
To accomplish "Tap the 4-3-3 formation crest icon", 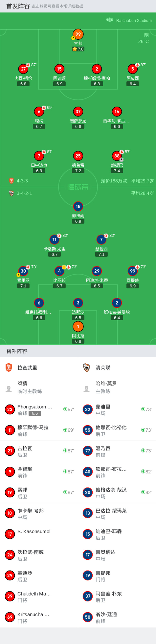I will point(11,181).
